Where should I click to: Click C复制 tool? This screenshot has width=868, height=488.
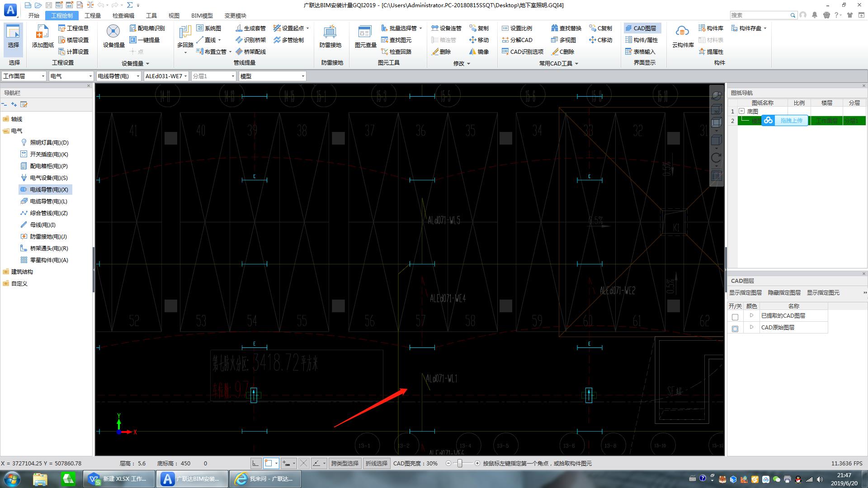[600, 28]
